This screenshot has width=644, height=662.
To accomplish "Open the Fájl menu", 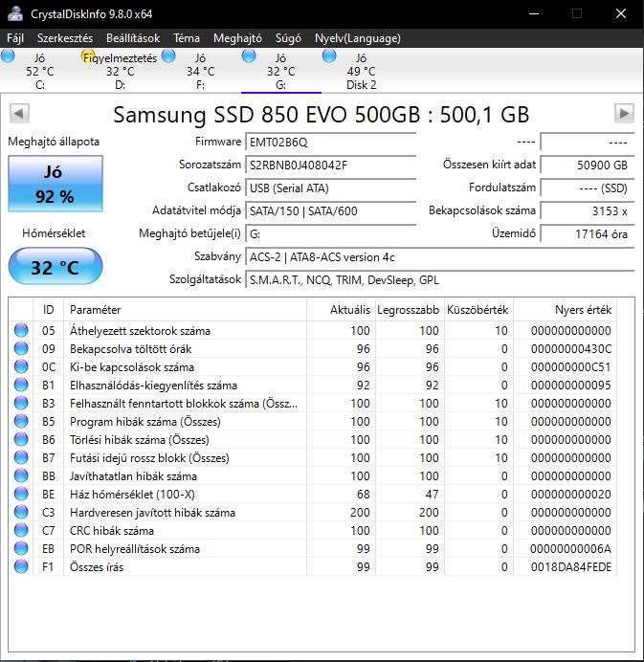I will 15,38.
